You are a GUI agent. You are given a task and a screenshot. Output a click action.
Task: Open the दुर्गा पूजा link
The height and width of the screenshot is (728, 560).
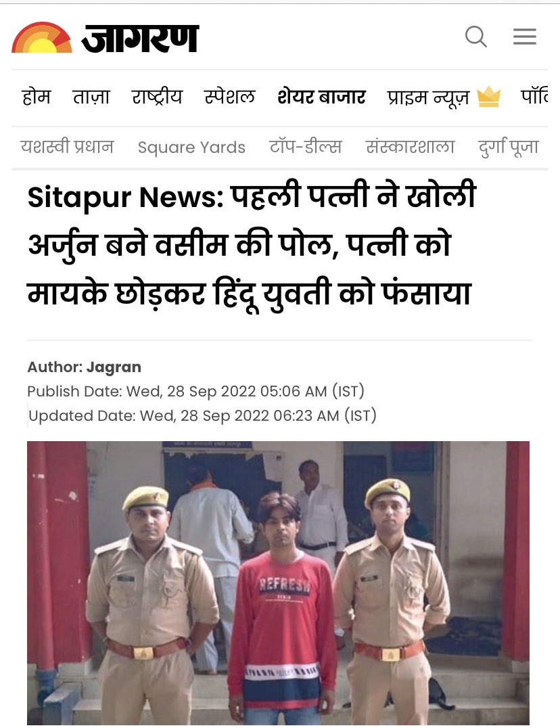tap(508, 147)
